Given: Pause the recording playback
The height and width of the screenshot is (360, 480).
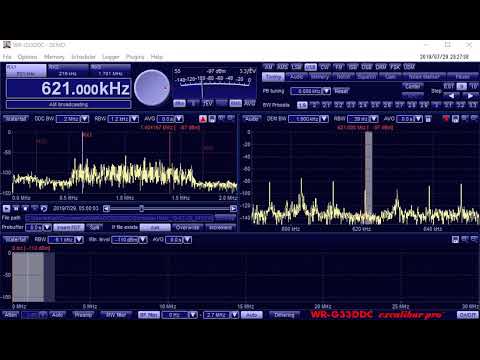Looking at the screenshot, I should [x=16, y=209].
